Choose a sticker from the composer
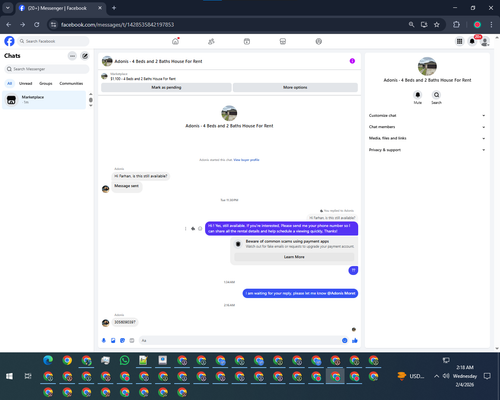Image resolution: width=500 pixels, height=400 pixels. click(122, 340)
